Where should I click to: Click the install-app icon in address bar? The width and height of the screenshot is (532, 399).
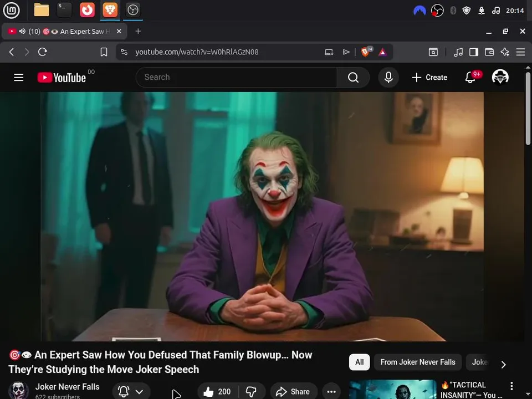click(x=329, y=52)
